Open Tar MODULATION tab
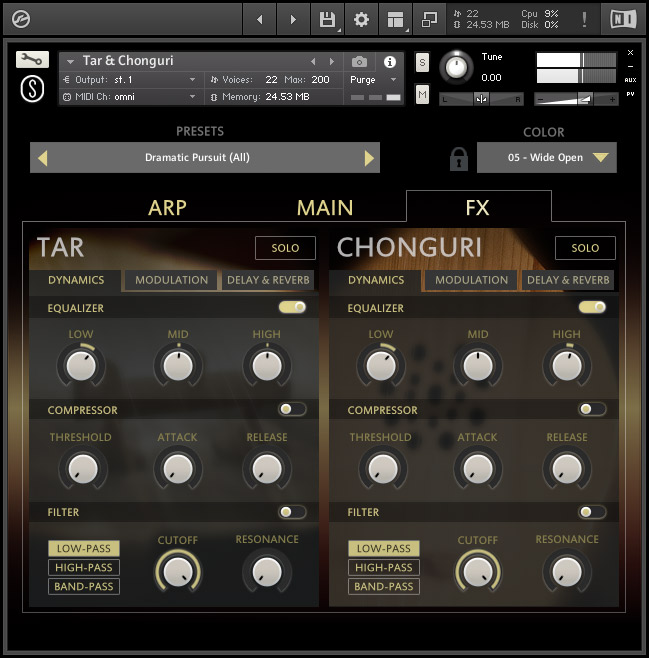 click(171, 280)
